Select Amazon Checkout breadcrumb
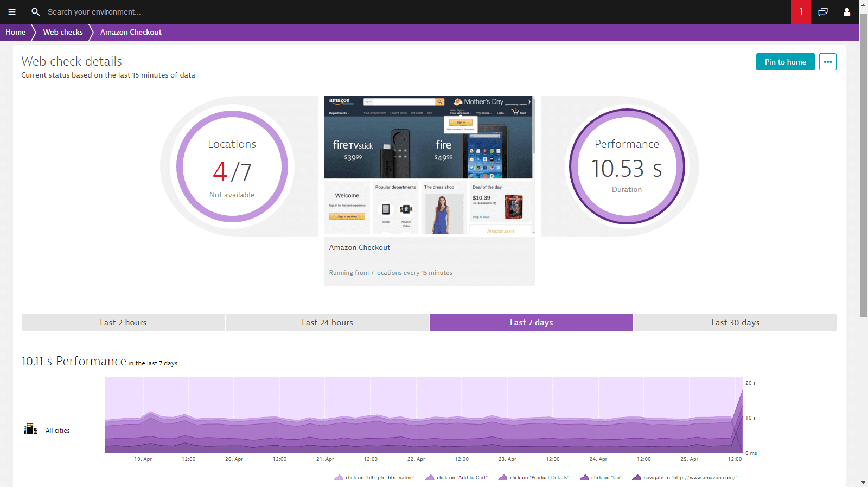Image resolution: width=868 pixels, height=488 pixels. 131,32
